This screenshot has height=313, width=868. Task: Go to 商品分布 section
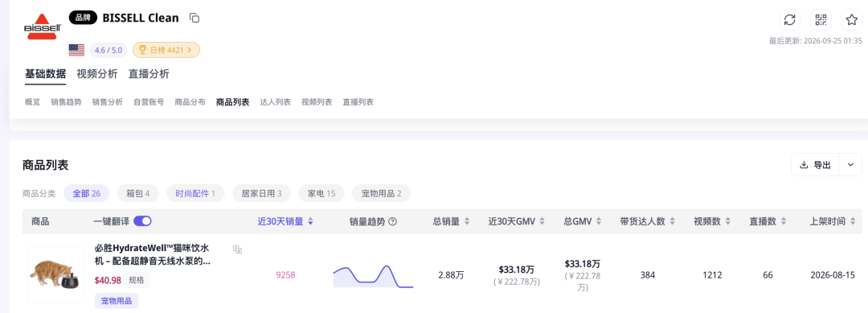pyautogui.click(x=190, y=102)
